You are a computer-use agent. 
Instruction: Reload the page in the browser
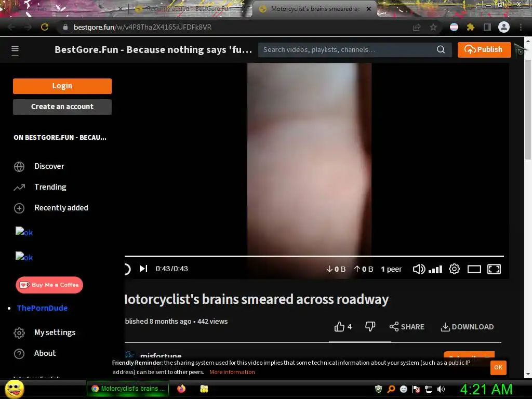coord(45,27)
